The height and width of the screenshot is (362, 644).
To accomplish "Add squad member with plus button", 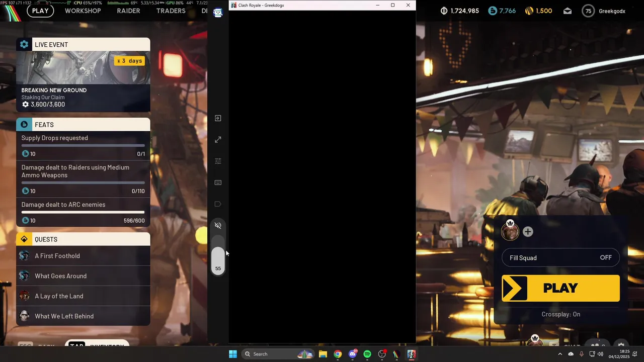I will [x=528, y=232].
